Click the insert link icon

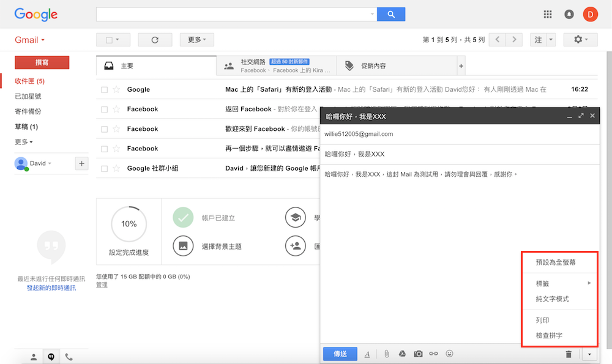pyautogui.click(x=433, y=354)
